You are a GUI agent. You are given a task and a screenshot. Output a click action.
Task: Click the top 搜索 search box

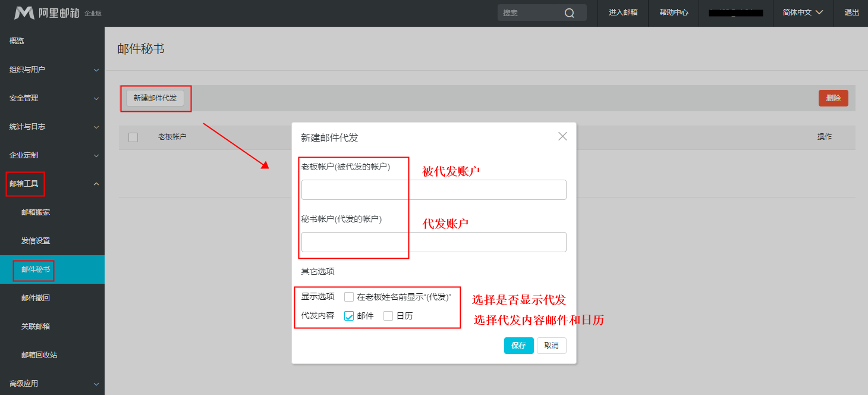click(542, 12)
